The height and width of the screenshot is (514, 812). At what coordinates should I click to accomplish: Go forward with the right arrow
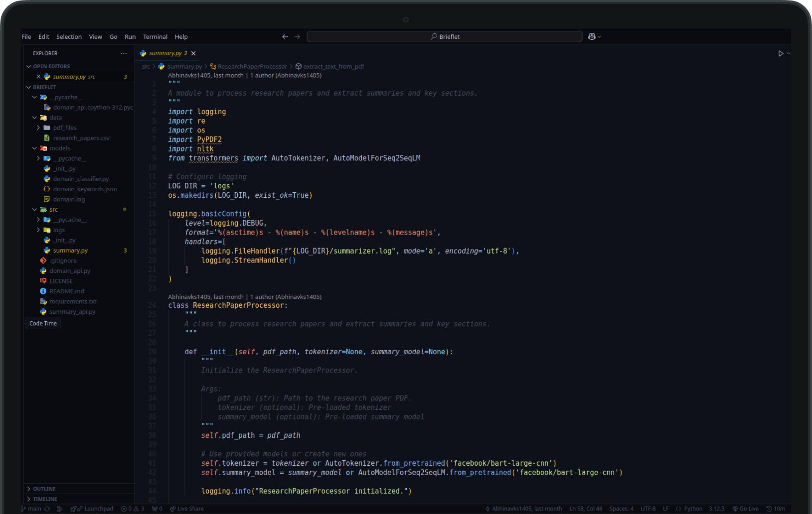tap(297, 36)
